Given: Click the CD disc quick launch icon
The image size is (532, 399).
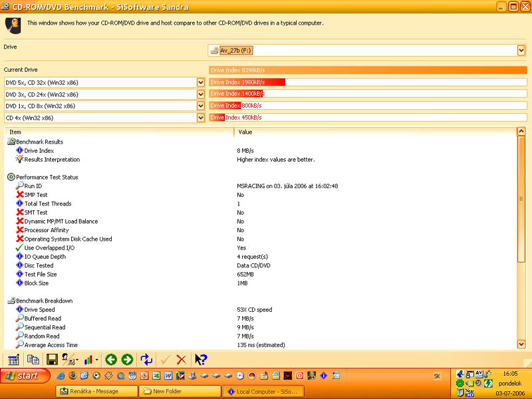Looking at the screenshot, I should pos(240,376).
